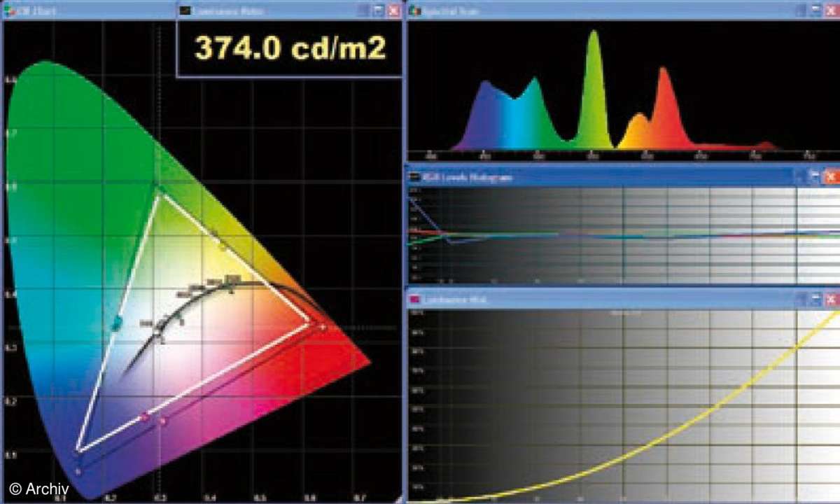This screenshot has height=504, width=840.
Task: Maximize the Luminance Meter window
Action: pyautogui.click(x=379, y=11)
